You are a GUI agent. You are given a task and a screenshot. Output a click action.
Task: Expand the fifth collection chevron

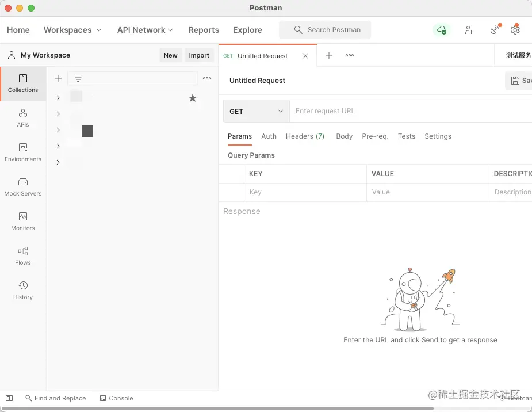[58, 162]
